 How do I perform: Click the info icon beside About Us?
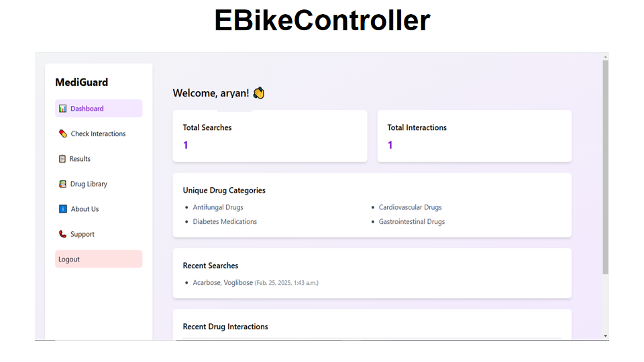pos(63,209)
